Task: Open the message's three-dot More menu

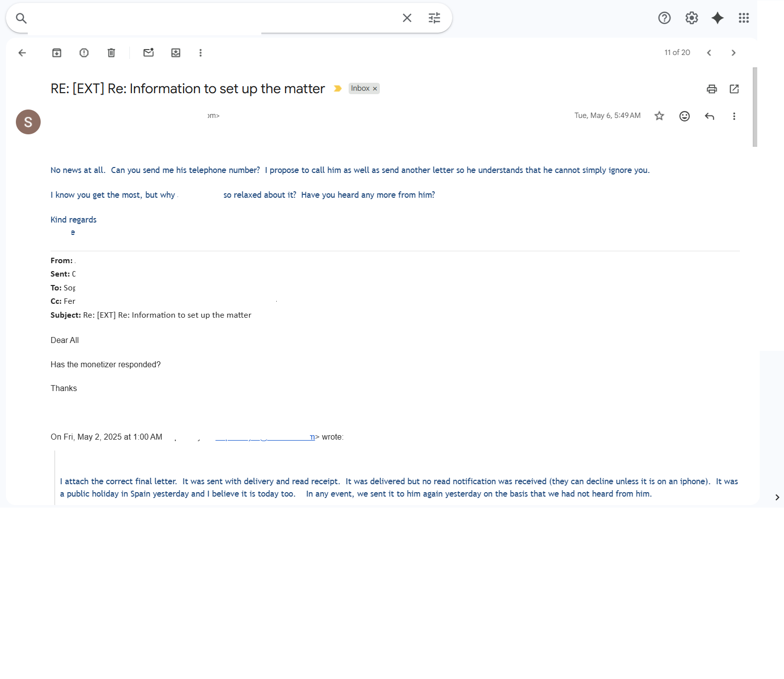Action: [x=734, y=116]
